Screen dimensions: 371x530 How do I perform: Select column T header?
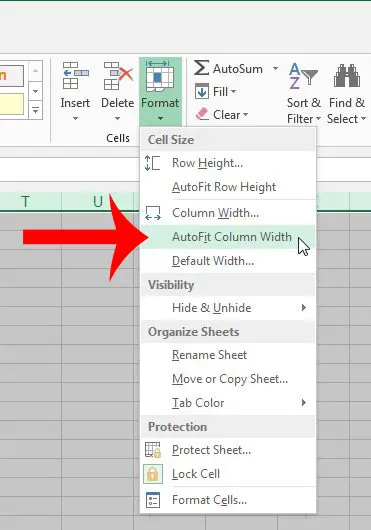tap(25, 202)
